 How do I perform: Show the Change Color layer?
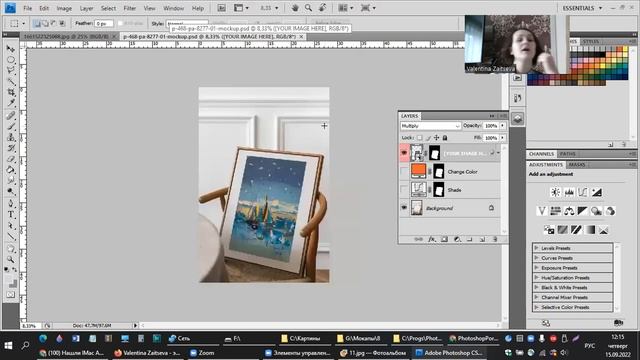404,171
